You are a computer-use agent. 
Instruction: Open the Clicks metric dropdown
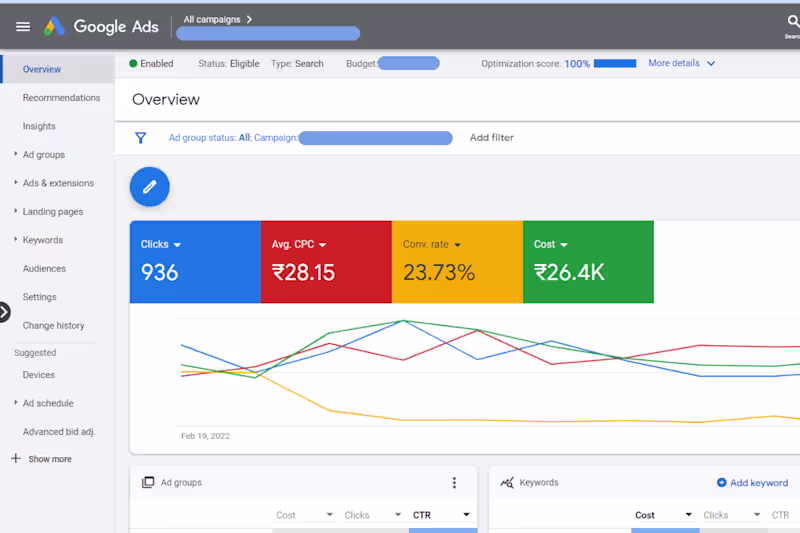pyautogui.click(x=178, y=245)
